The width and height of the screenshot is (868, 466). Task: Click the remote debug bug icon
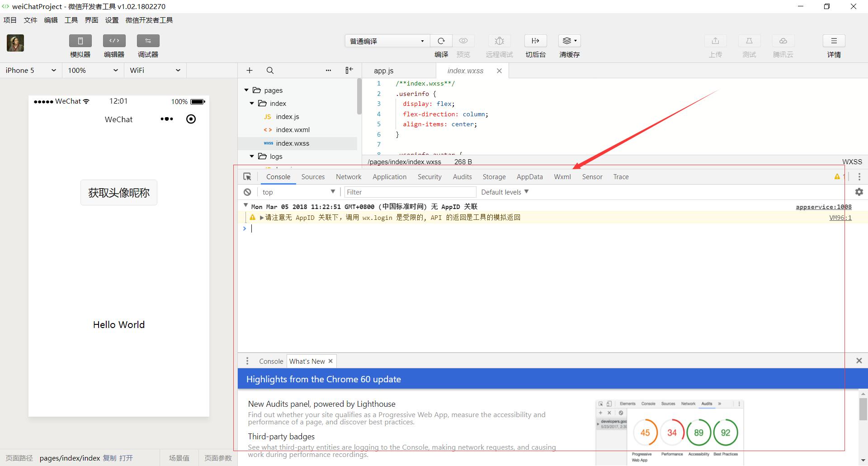500,41
